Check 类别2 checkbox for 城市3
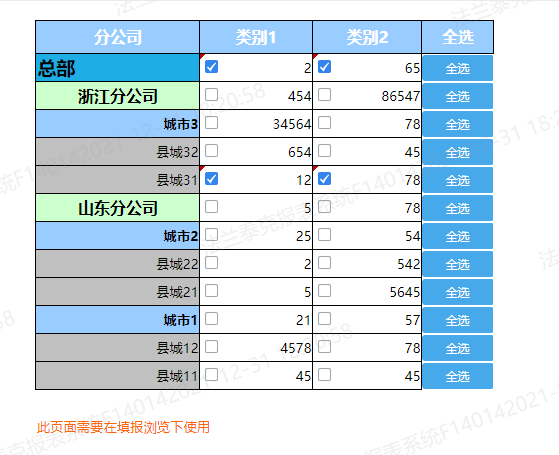Image resolution: width=559 pixels, height=455 pixels. click(324, 123)
